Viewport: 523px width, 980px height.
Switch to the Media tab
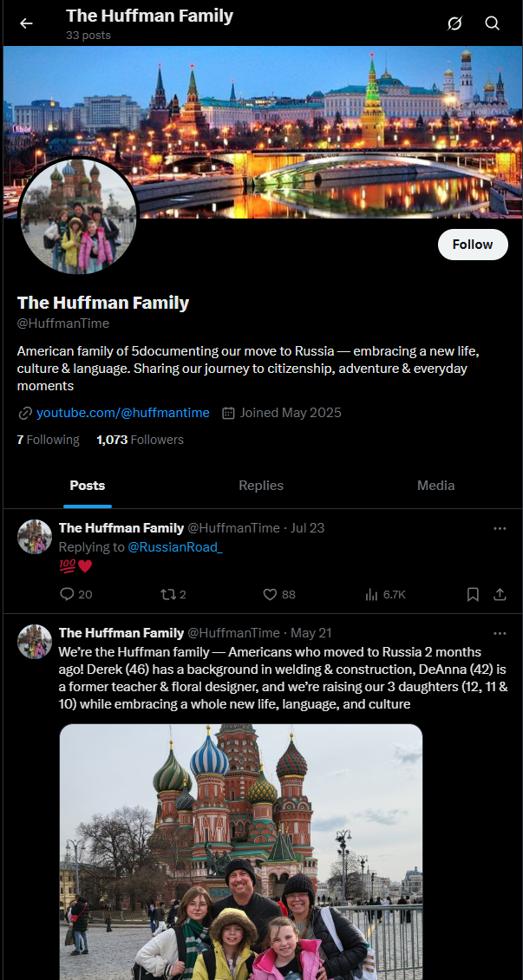pyautogui.click(x=435, y=486)
